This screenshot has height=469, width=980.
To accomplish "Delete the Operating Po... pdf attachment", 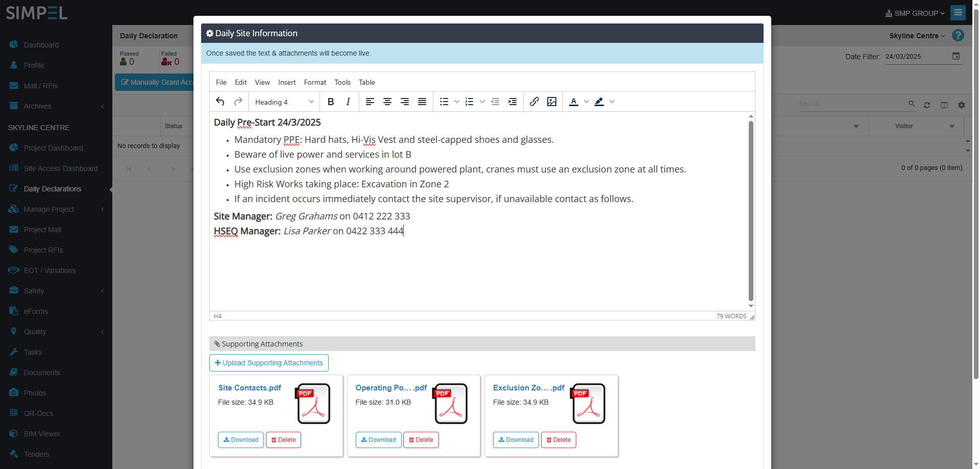I will click(x=421, y=440).
